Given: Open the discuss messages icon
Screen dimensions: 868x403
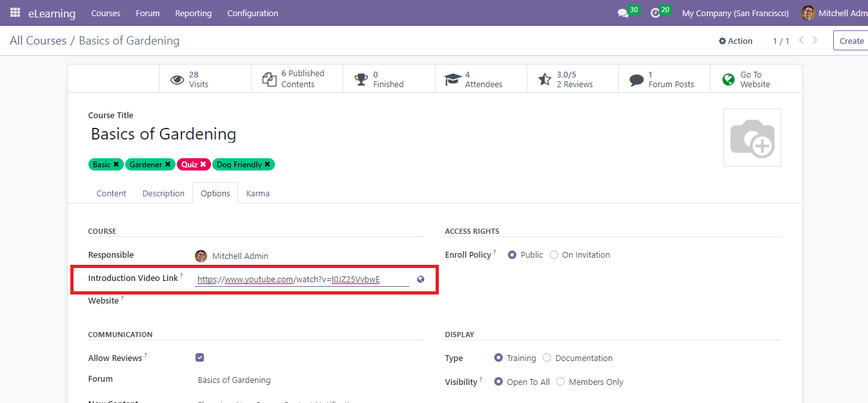Looking at the screenshot, I should coord(623,13).
